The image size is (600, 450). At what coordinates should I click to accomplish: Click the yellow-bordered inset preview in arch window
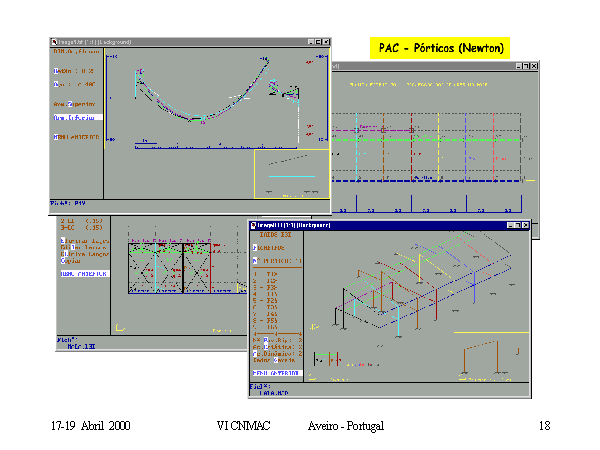(291, 174)
